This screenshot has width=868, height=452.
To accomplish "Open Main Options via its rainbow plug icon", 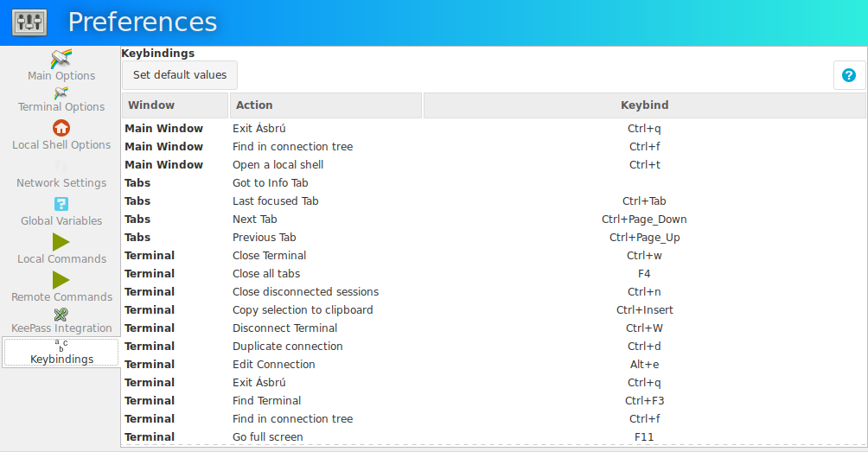I will (61, 58).
